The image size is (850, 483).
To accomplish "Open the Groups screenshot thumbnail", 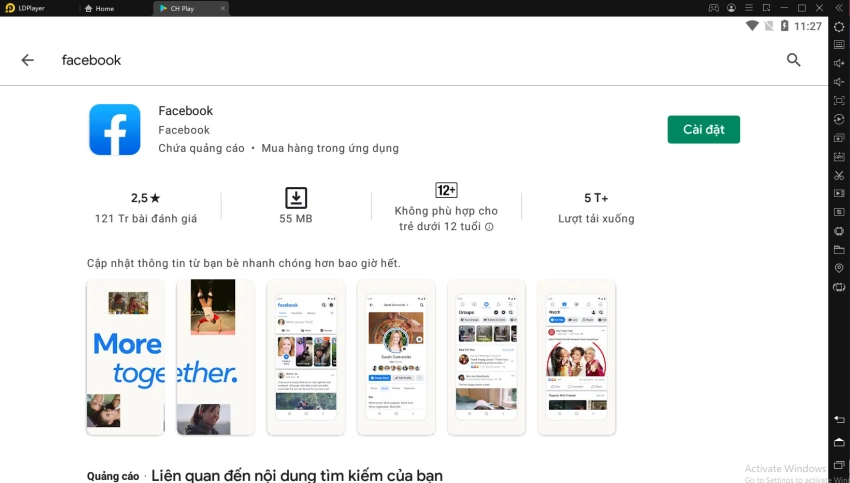I will pyautogui.click(x=486, y=357).
